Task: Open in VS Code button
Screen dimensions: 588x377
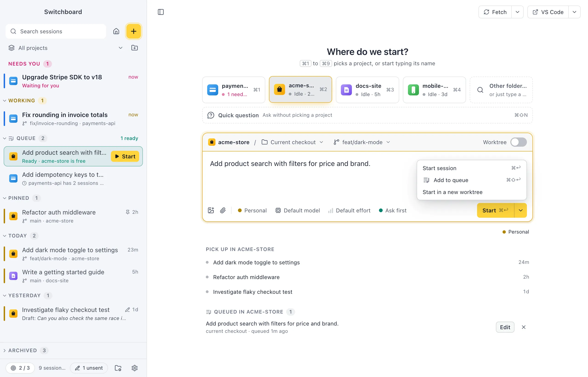Action: click(x=548, y=12)
